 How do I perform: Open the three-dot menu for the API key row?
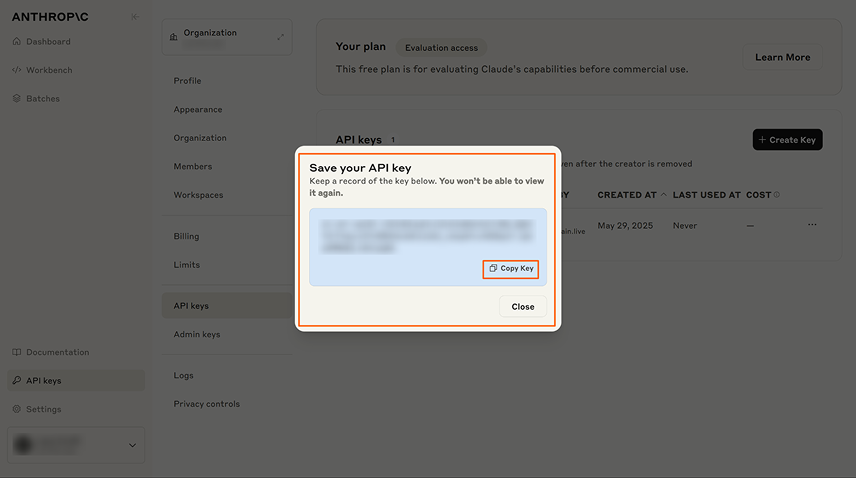(x=812, y=225)
